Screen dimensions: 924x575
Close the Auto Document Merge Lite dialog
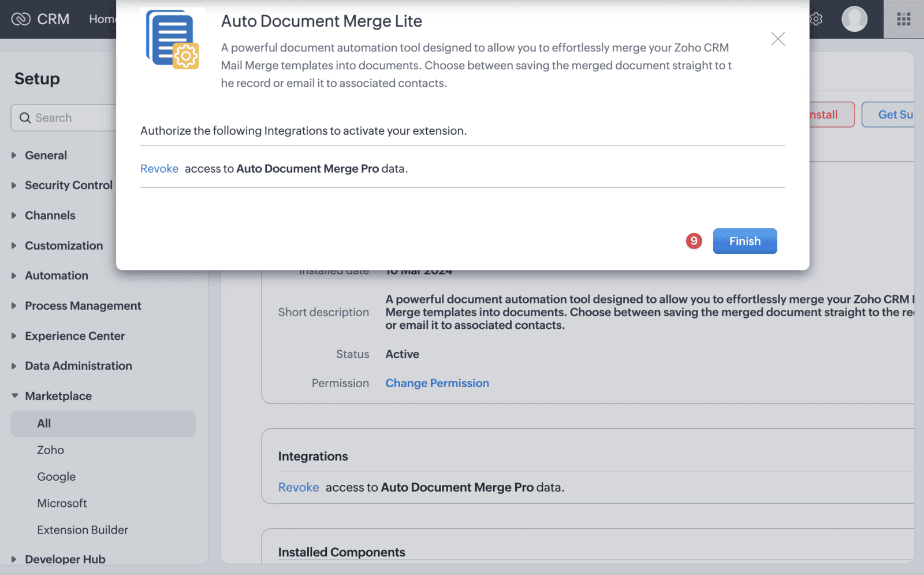point(778,39)
